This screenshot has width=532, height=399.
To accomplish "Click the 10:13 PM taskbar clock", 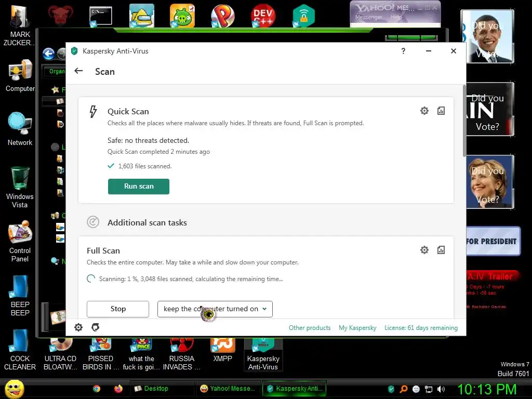I will pos(487,389).
